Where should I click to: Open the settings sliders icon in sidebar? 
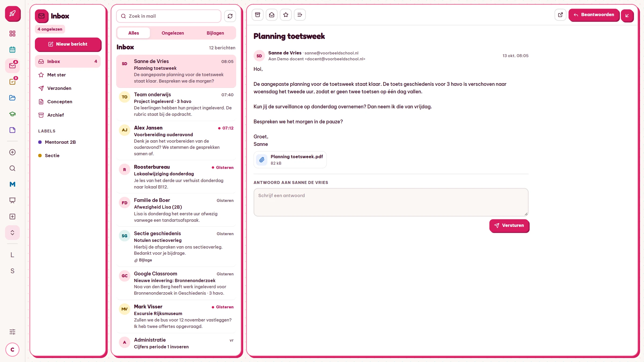(x=12, y=332)
